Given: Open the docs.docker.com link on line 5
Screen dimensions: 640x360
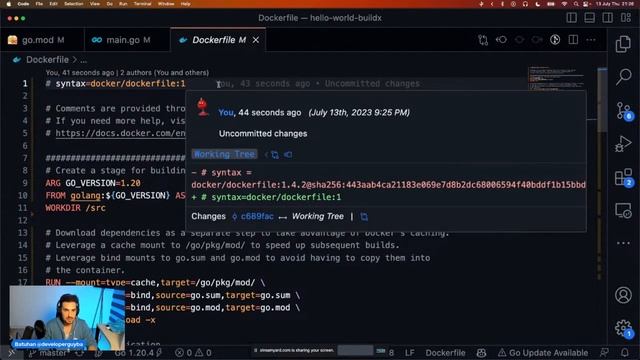Looking at the screenshot, I should [120, 133].
